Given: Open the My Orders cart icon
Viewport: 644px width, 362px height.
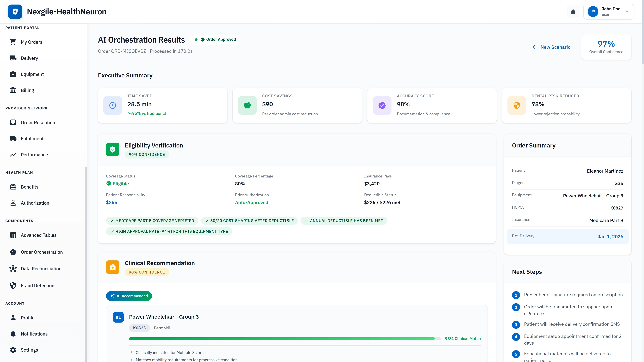Looking at the screenshot, I should (x=13, y=42).
